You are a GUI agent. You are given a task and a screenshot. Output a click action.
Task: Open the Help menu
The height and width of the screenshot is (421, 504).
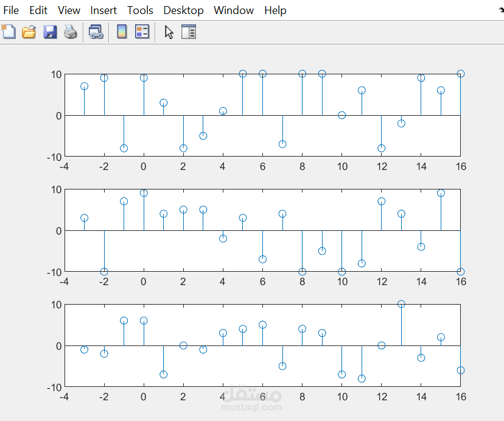click(275, 10)
